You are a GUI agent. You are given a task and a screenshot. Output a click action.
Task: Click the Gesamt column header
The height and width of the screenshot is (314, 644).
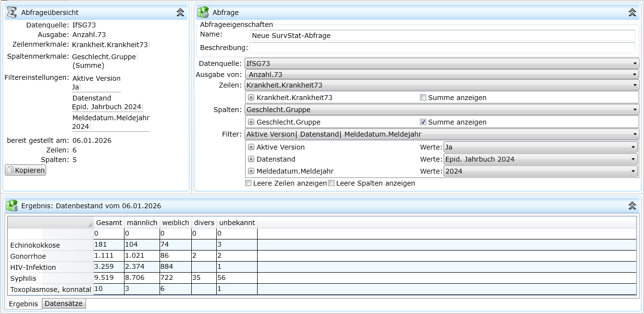click(x=109, y=223)
